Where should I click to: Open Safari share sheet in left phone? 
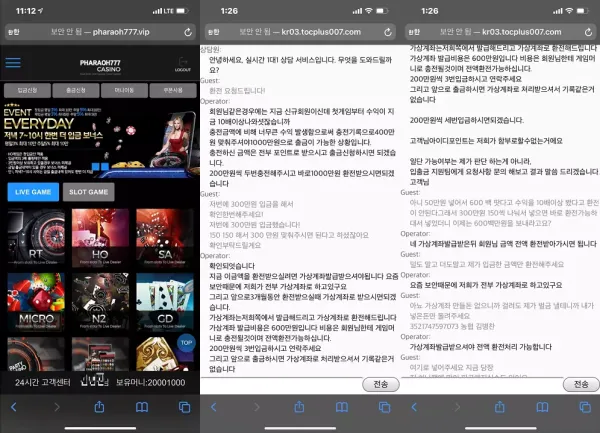click(99, 407)
